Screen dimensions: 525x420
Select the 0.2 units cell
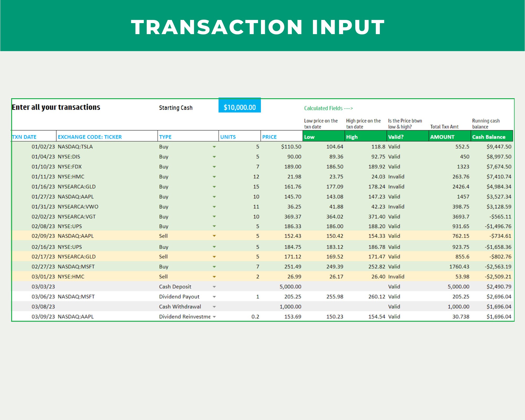pos(240,317)
